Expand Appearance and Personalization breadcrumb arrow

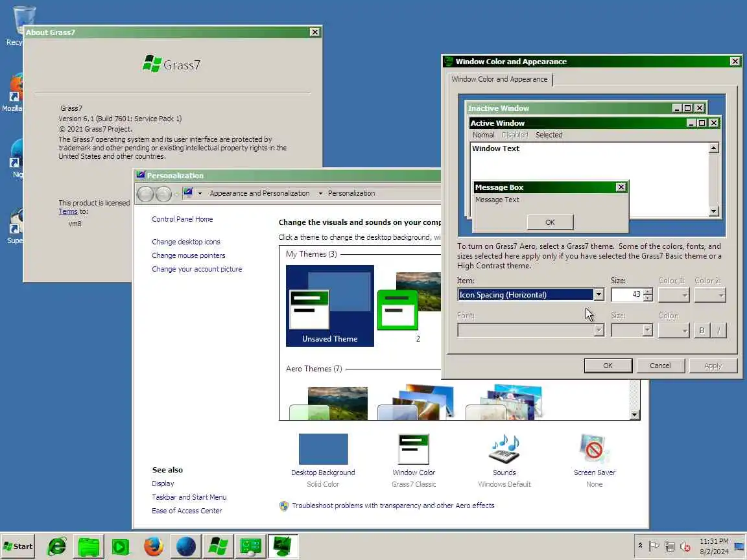click(320, 193)
